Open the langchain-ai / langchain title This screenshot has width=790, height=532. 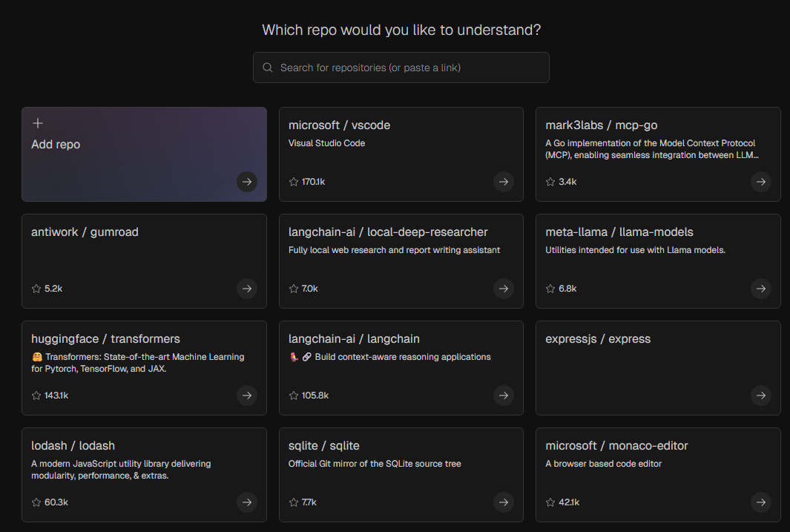tap(354, 338)
